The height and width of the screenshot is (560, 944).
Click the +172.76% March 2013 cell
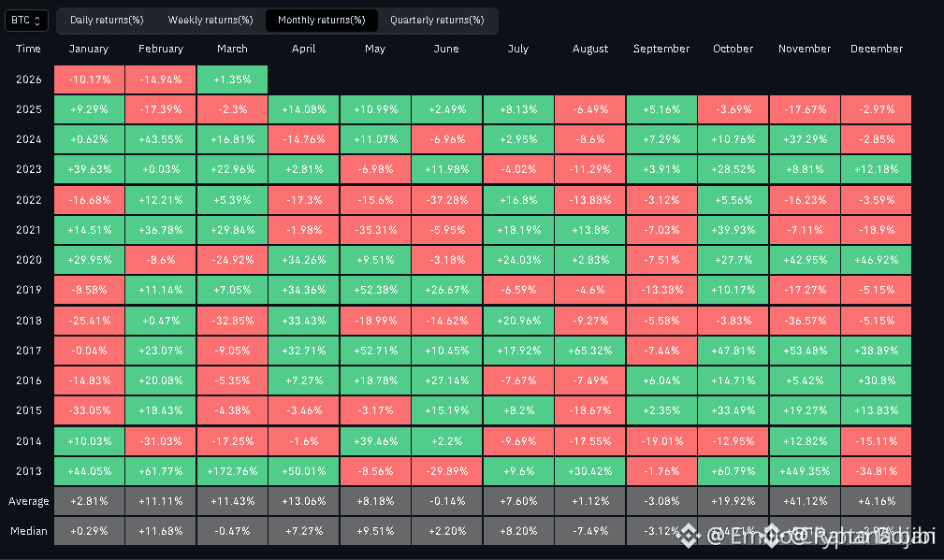click(x=232, y=471)
